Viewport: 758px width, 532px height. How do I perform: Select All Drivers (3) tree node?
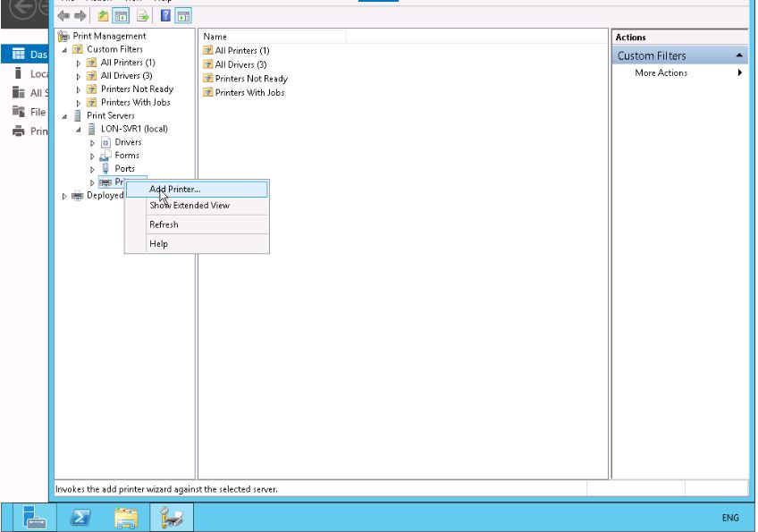126,75
